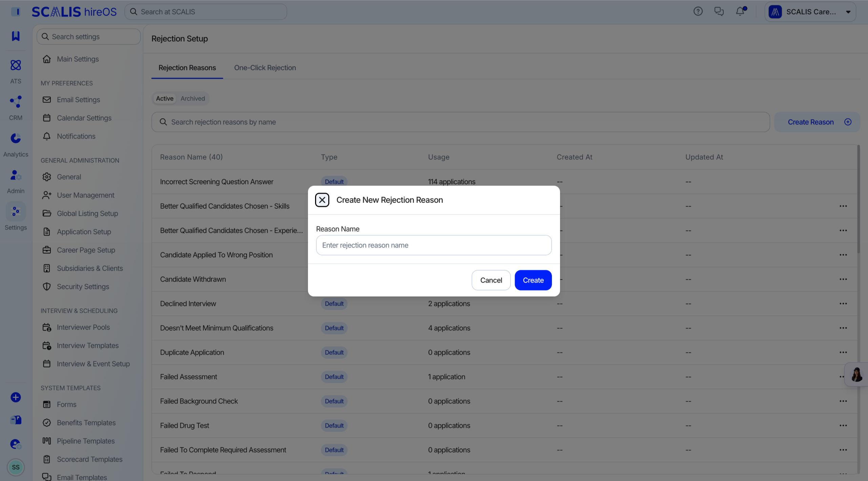Open options menu for Failed Background Check row
Image resolution: width=868 pixels, height=481 pixels.
coord(843,401)
